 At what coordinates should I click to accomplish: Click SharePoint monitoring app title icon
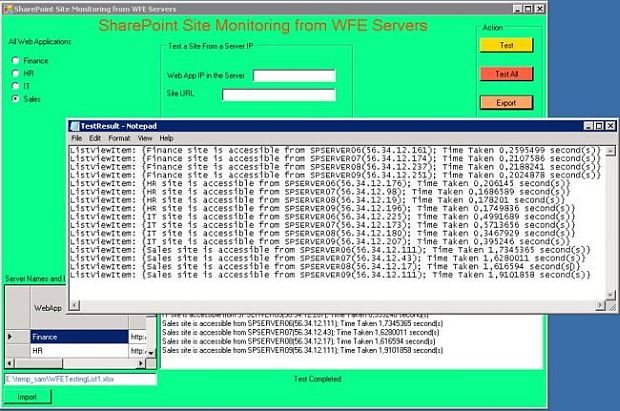(x=8, y=9)
